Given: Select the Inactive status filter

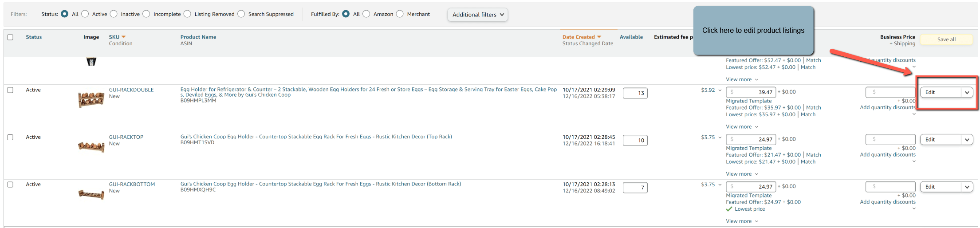Looking at the screenshot, I should click(x=114, y=14).
